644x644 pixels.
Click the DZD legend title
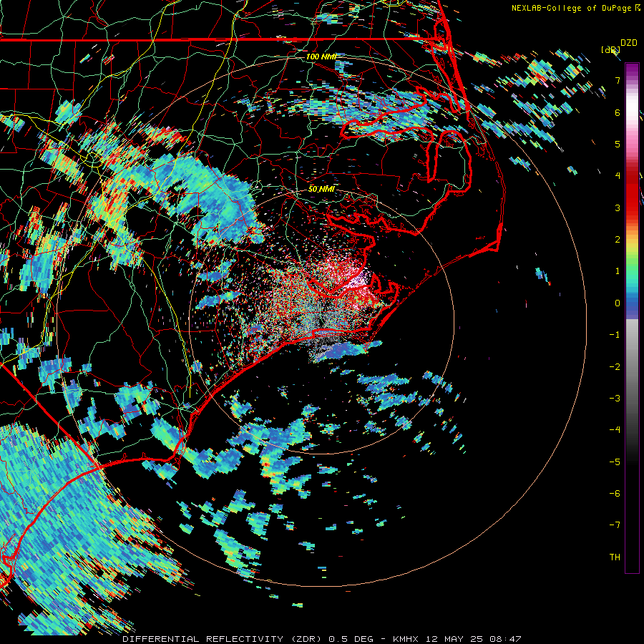click(x=628, y=43)
